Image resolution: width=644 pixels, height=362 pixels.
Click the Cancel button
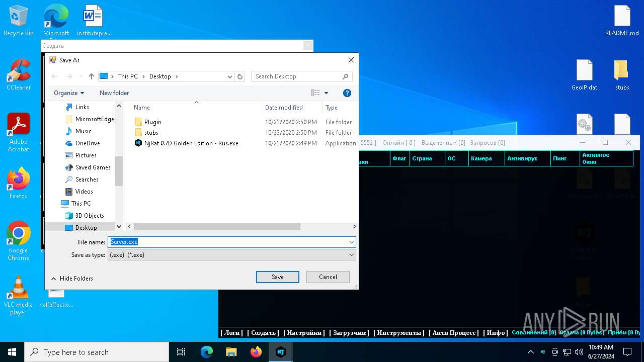(328, 277)
